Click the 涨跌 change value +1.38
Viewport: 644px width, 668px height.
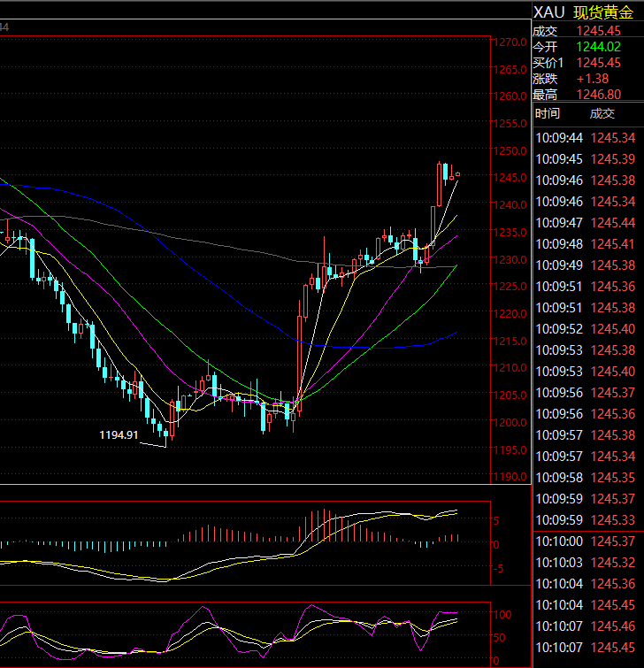[x=593, y=79]
